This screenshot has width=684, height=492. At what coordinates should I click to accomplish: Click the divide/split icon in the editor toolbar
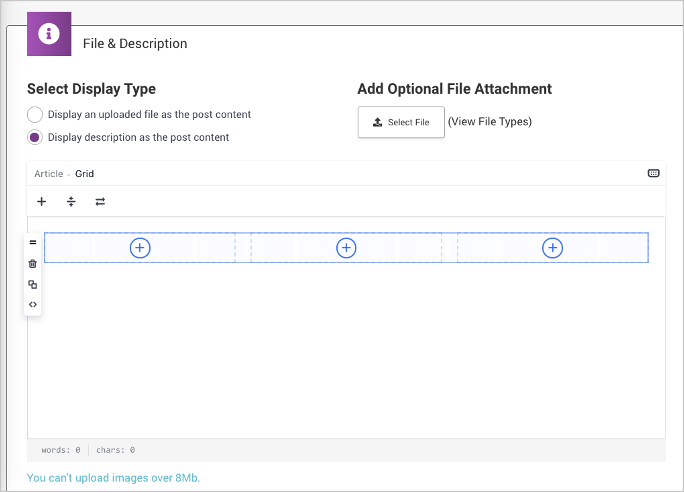pos(71,201)
